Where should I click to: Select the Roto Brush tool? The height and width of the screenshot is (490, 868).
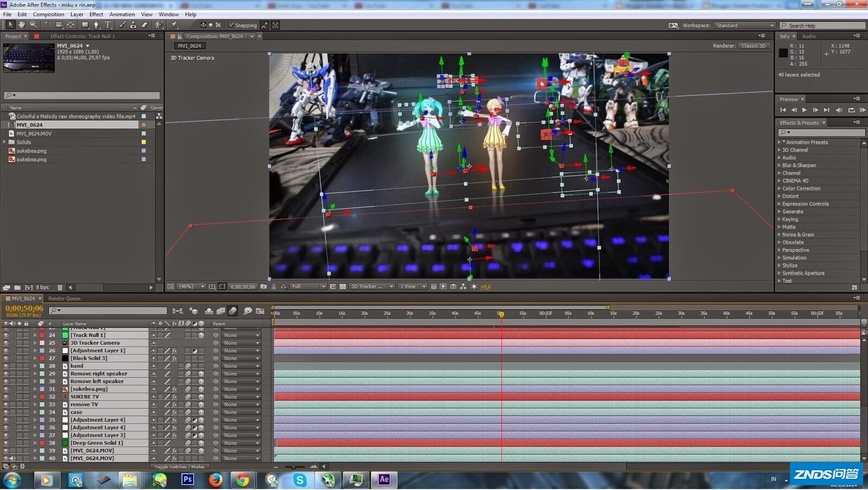click(159, 25)
